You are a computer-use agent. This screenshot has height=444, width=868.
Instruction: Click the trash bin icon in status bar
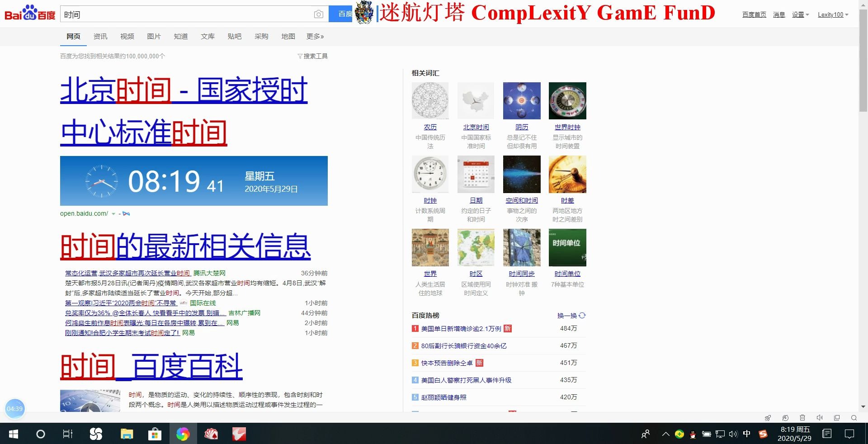point(802,418)
